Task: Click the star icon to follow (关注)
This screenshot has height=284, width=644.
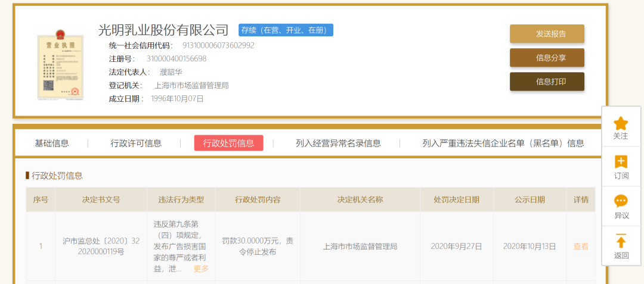Action: (621, 123)
